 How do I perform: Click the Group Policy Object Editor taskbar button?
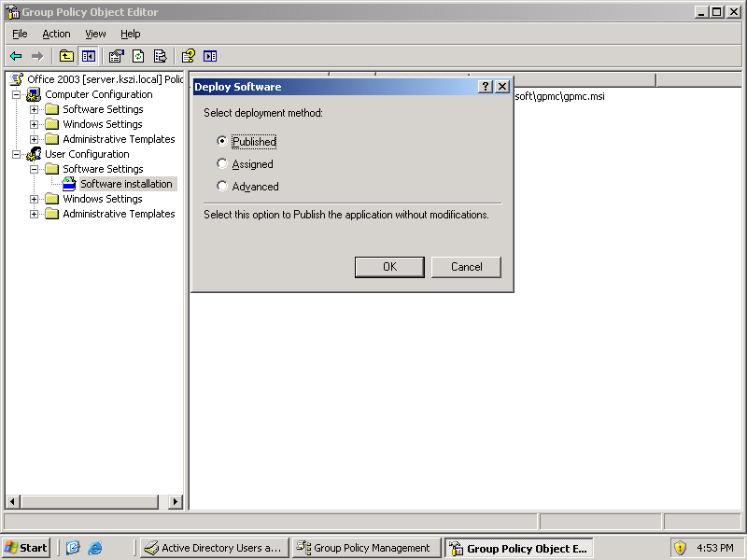(x=519, y=548)
